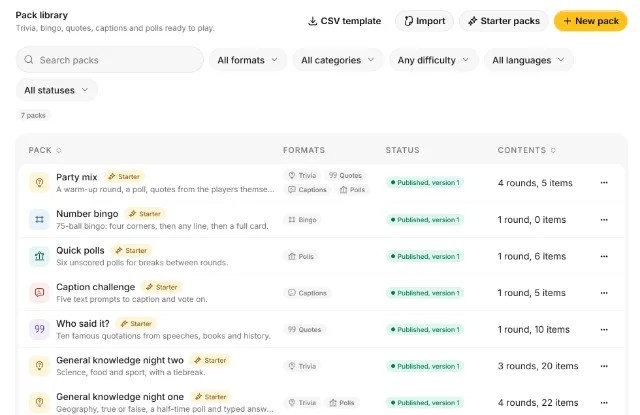Image resolution: width=640 pixels, height=415 pixels.
Task: Open more options for Number bingo
Action: click(604, 220)
